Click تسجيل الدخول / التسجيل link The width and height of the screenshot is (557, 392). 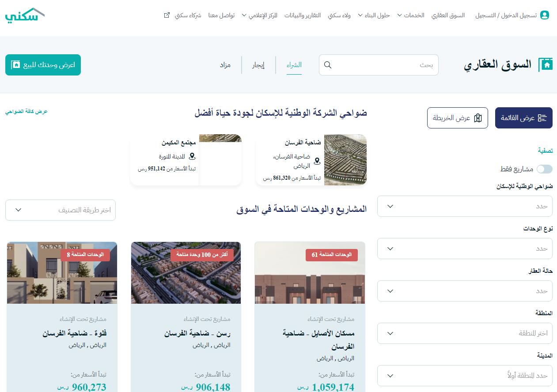pyautogui.click(x=506, y=15)
